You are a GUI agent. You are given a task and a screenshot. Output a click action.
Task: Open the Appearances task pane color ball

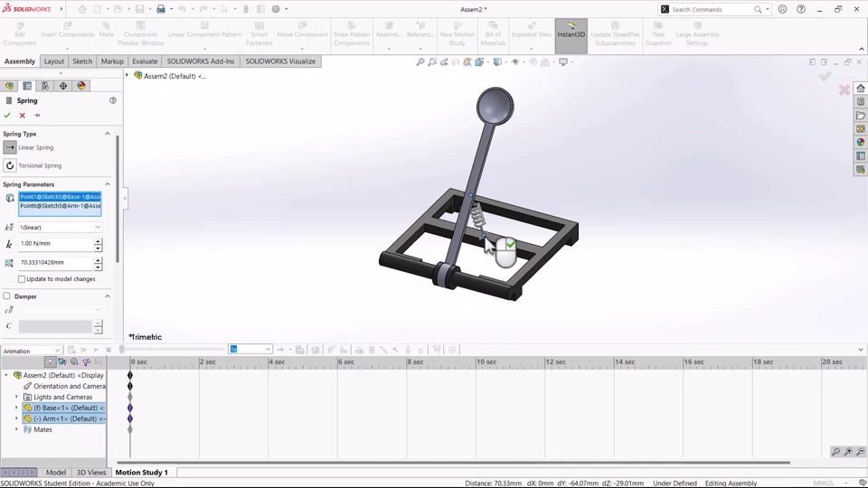pyautogui.click(x=860, y=142)
